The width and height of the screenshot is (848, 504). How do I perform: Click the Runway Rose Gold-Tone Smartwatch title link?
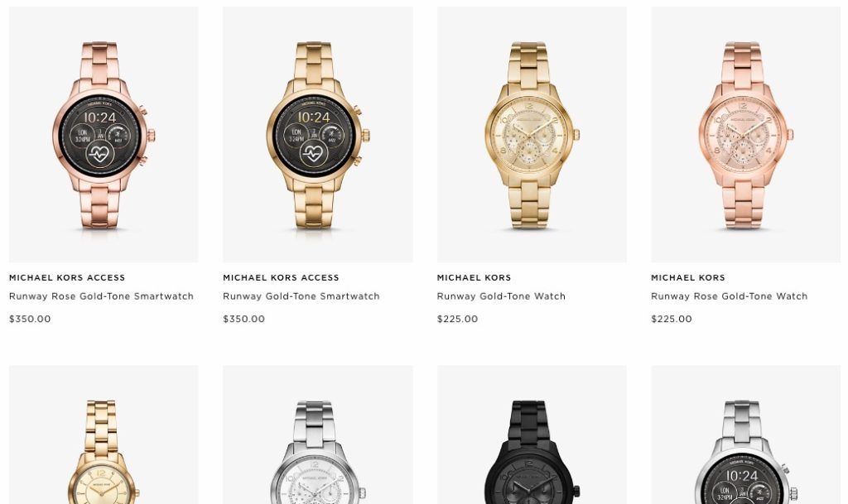tap(101, 296)
